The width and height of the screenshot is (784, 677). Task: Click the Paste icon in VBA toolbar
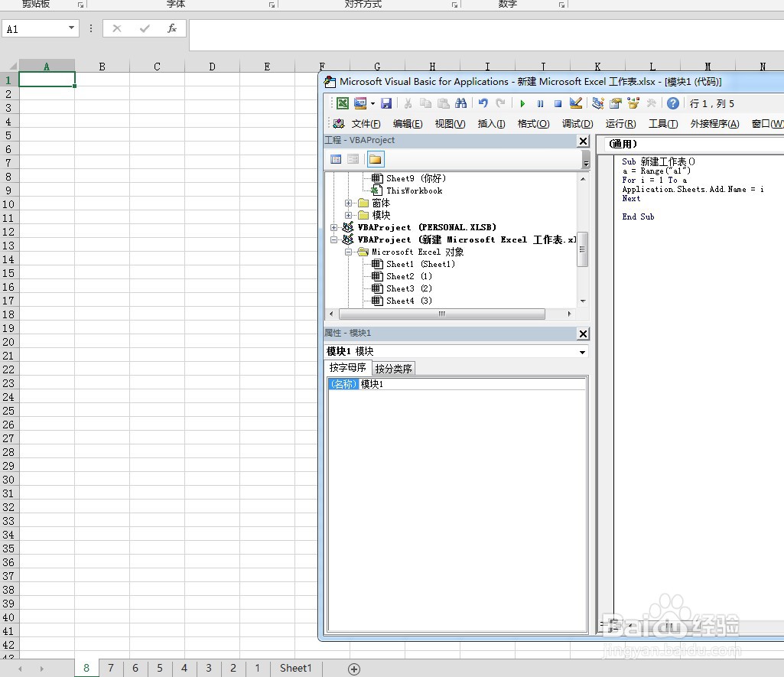point(443,103)
